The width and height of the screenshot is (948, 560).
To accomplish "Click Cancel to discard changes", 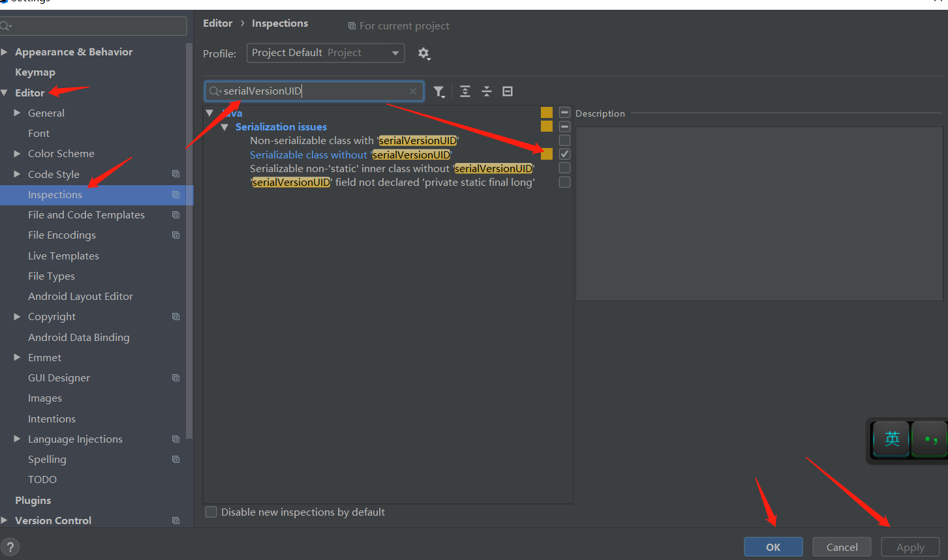I will coord(842,547).
